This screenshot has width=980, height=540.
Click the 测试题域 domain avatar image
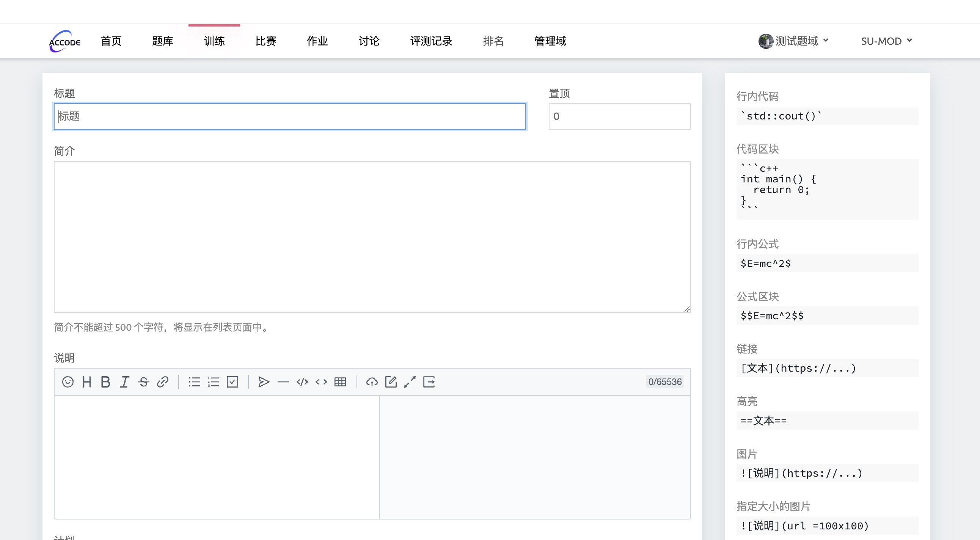765,41
